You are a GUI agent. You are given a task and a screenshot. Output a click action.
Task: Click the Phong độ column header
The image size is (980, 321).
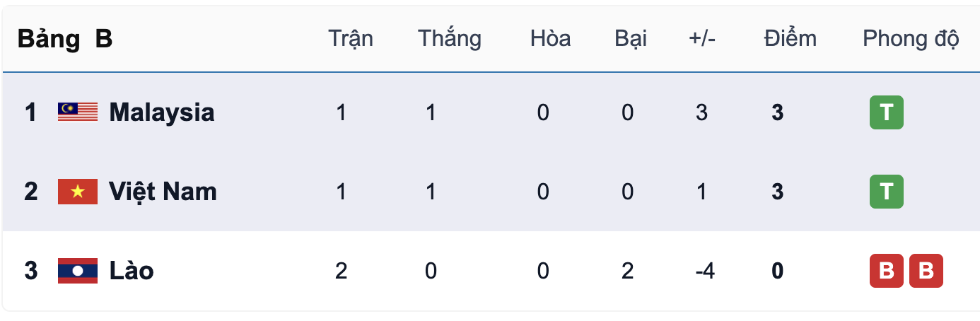(x=911, y=39)
